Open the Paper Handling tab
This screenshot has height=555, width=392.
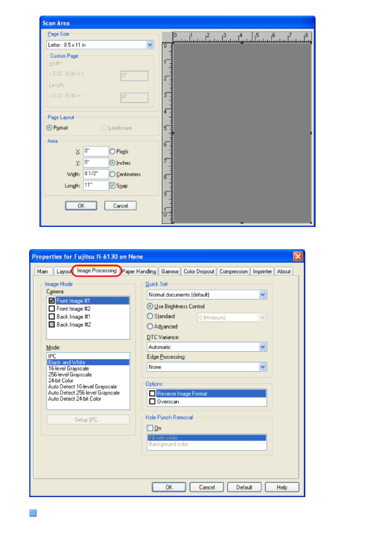pos(139,271)
